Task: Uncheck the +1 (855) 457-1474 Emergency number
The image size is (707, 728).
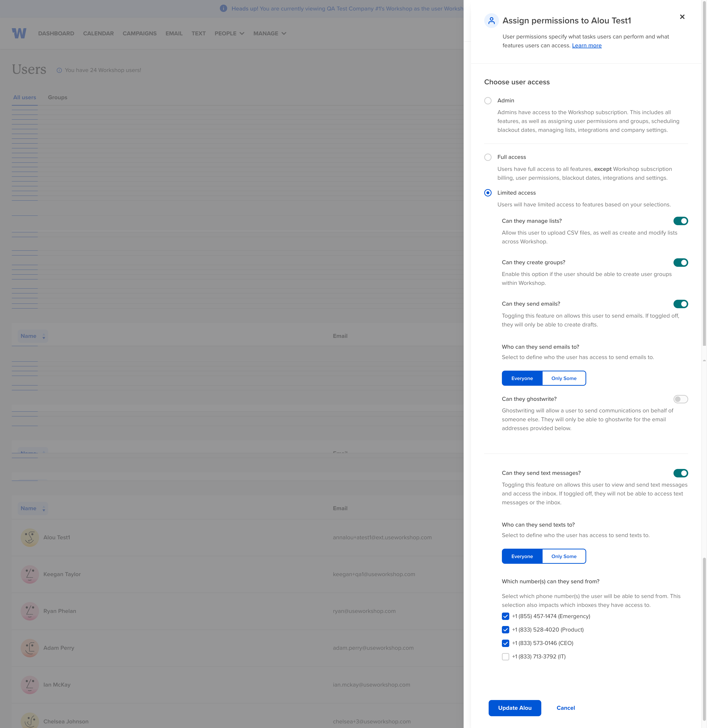Action: (505, 616)
